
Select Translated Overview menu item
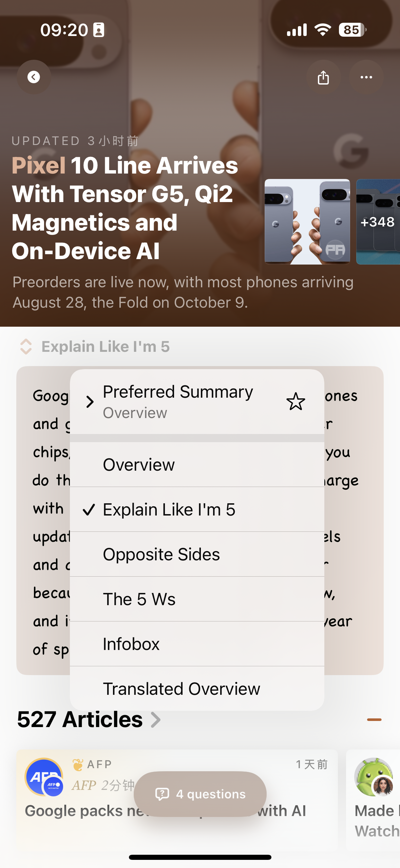pyautogui.click(x=197, y=689)
